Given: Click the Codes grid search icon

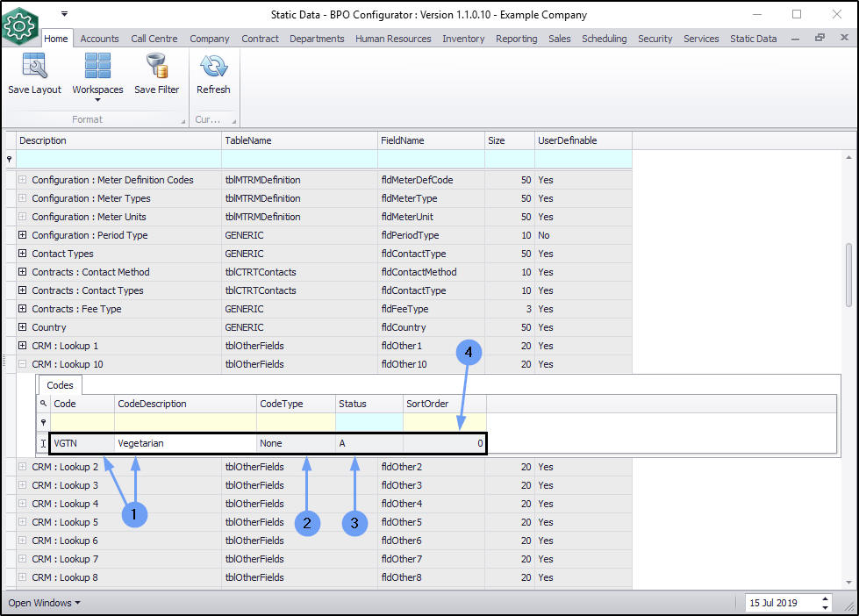Looking at the screenshot, I should click(43, 404).
